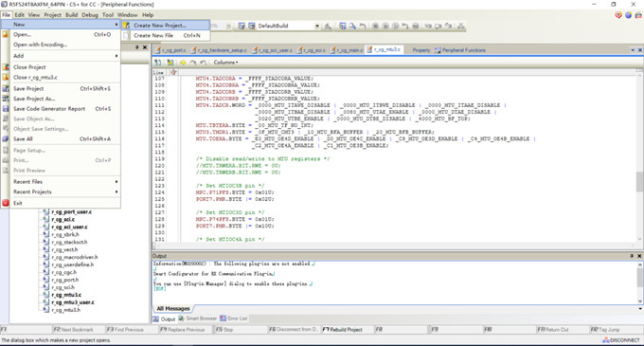Viewport: 644px width, 346px height.
Task: Click Close r_cg_mtu3.c menu entry
Action: (61, 77)
